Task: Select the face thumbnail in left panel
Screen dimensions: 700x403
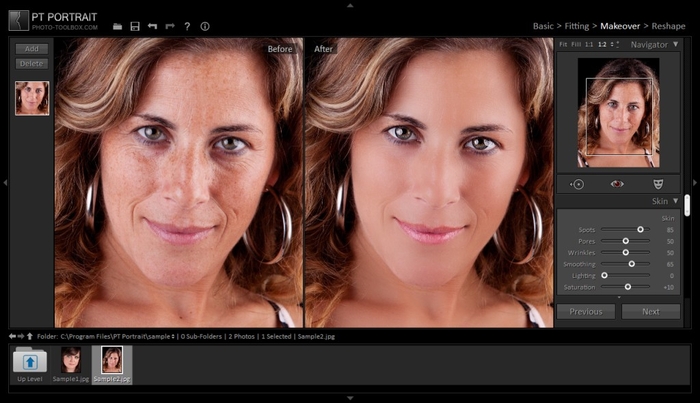Action: coord(32,98)
